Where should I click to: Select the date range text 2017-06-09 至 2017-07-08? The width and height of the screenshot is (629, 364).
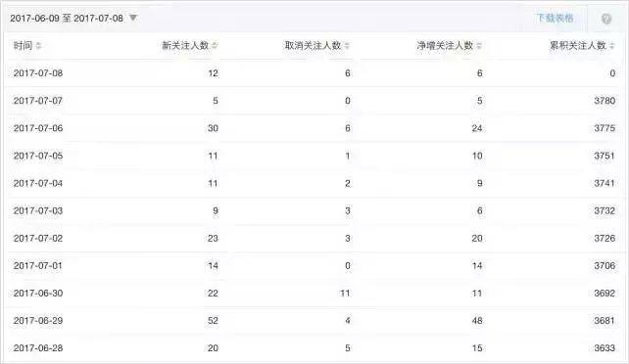tap(67, 18)
